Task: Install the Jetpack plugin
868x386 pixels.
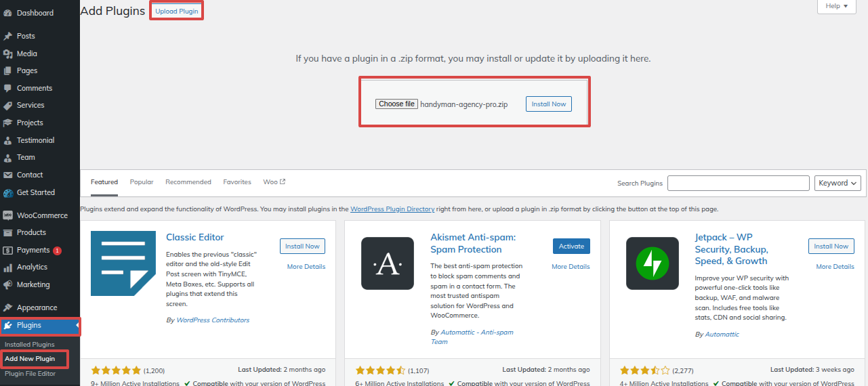Action: point(831,246)
